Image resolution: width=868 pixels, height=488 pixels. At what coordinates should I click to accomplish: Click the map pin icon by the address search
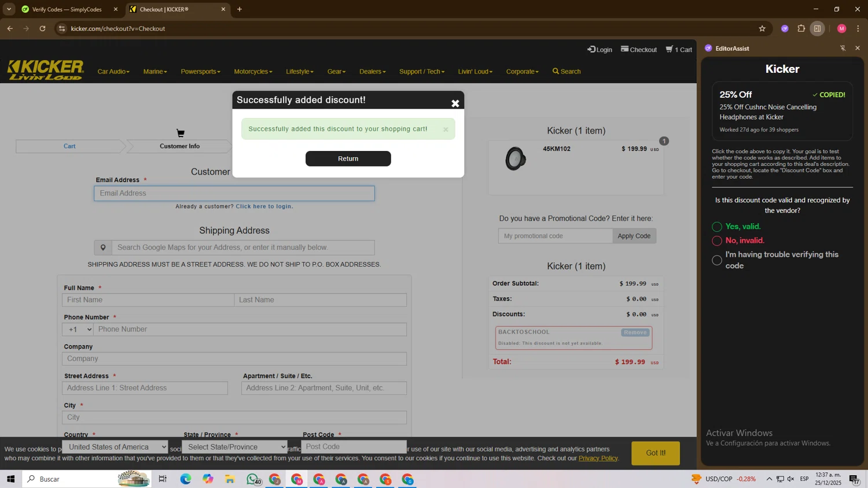pyautogui.click(x=103, y=247)
